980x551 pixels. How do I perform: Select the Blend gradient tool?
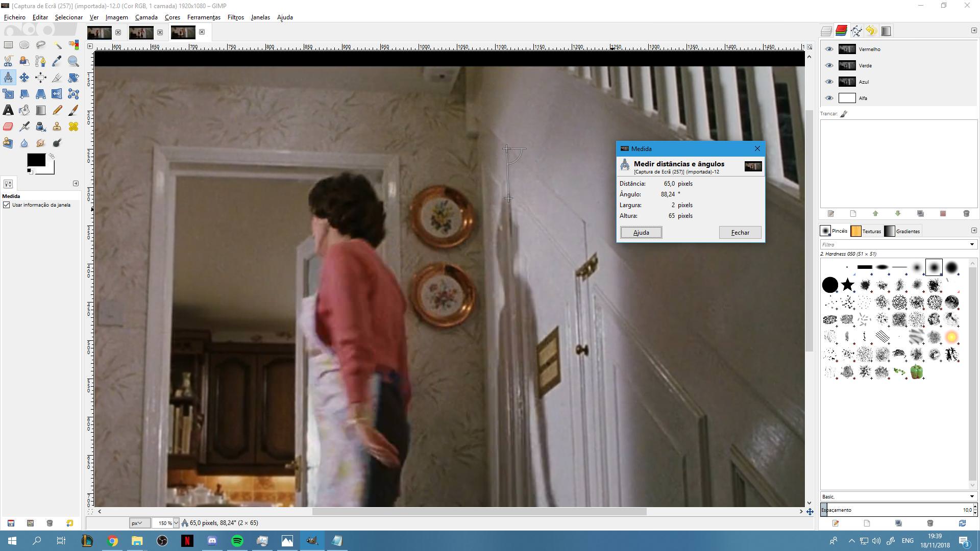pos(41,110)
